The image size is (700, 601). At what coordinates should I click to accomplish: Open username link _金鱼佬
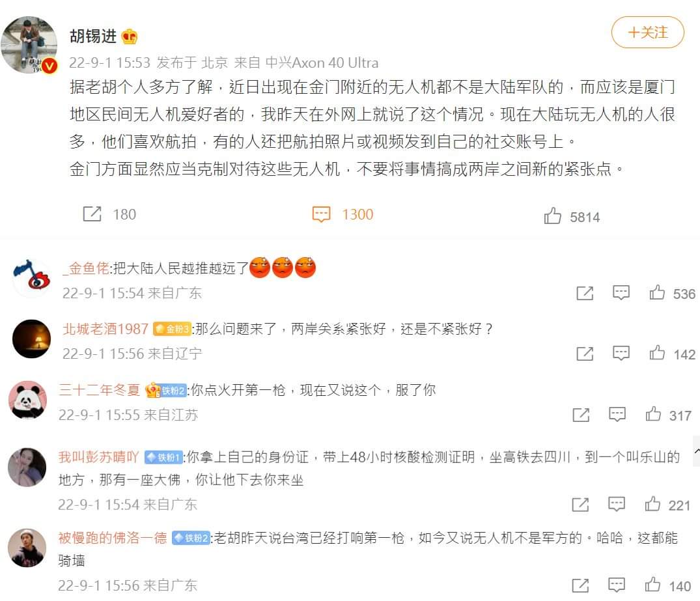click(86, 268)
